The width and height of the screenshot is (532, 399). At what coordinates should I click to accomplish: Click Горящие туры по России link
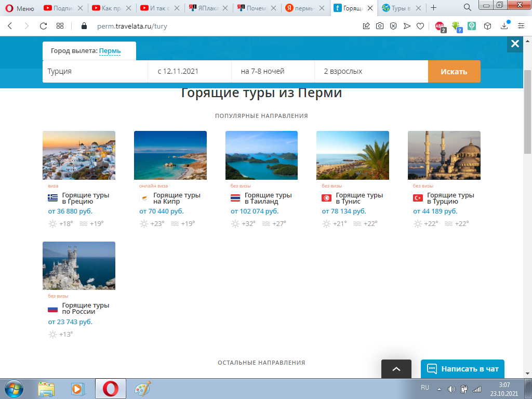(x=86, y=309)
